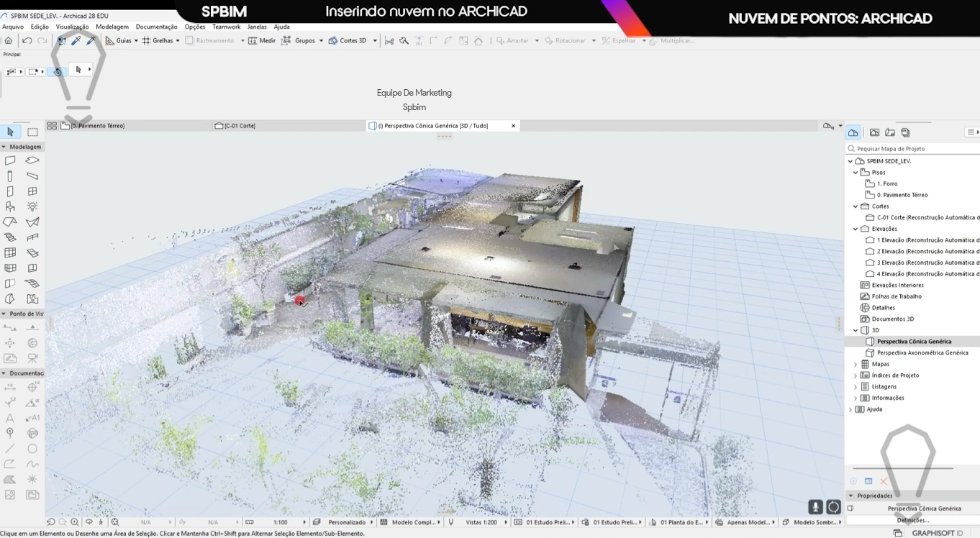Screen dimensions: 980x538
Task: Select the Arrow selection tool in toolbox
Action: (x=10, y=132)
